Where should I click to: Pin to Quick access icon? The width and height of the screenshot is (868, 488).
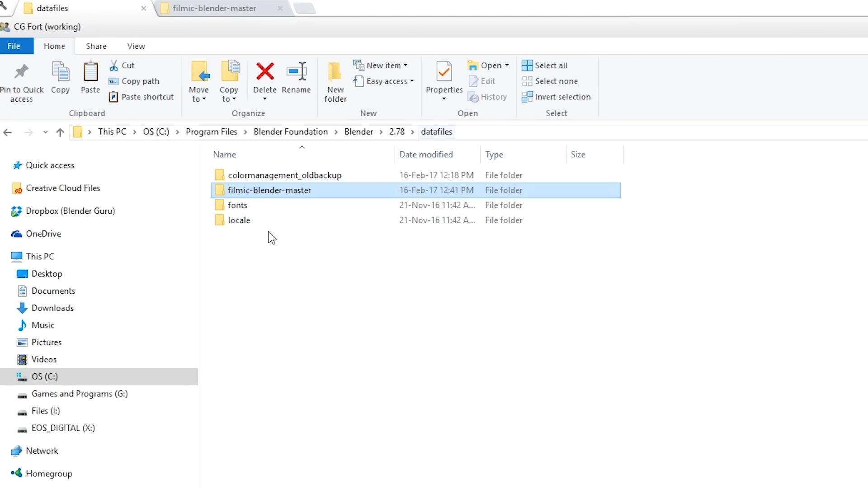(x=21, y=72)
